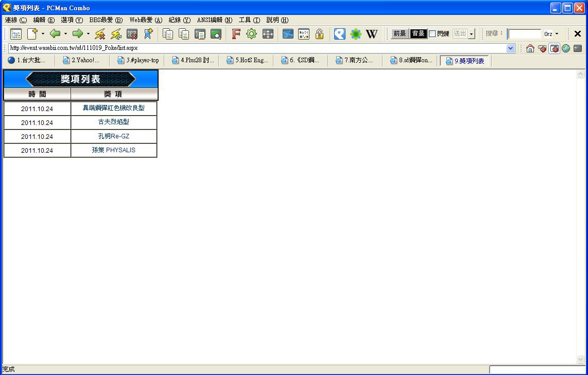Viewport: 588px width, 375px height.
Task: Click the blue screen icon in toolbar
Action: pos(288,34)
